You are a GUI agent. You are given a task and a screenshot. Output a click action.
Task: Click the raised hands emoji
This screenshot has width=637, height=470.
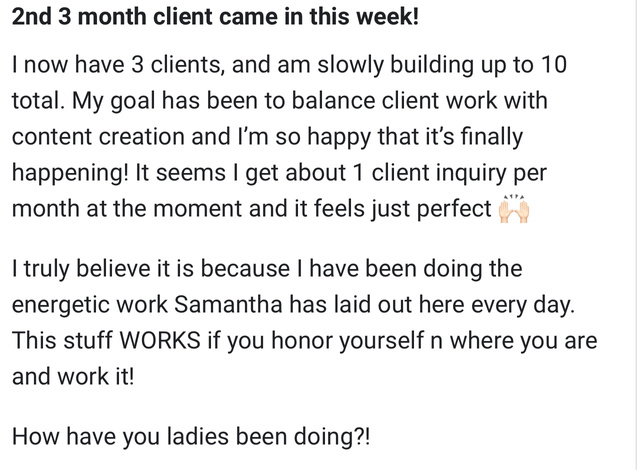[x=514, y=209]
